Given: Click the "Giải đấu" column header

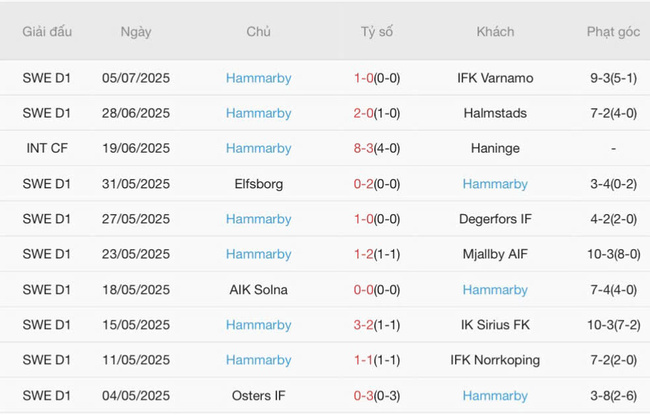Looking at the screenshot, I should tap(48, 32).
